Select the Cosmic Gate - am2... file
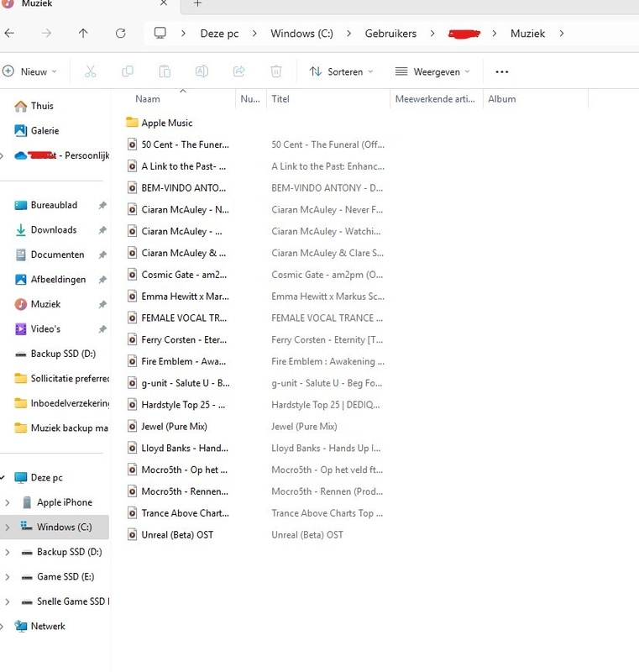The width and height of the screenshot is (639, 672). click(177, 275)
